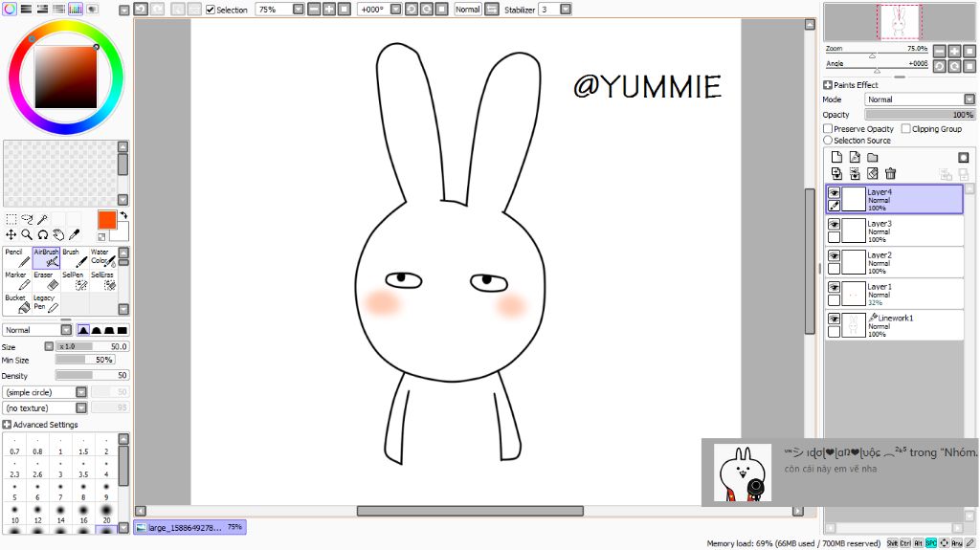Image resolution: width=980 pixels, height=550 pixels.
Task: Delete layer using trash icon
Action: [x=890, y=173]
